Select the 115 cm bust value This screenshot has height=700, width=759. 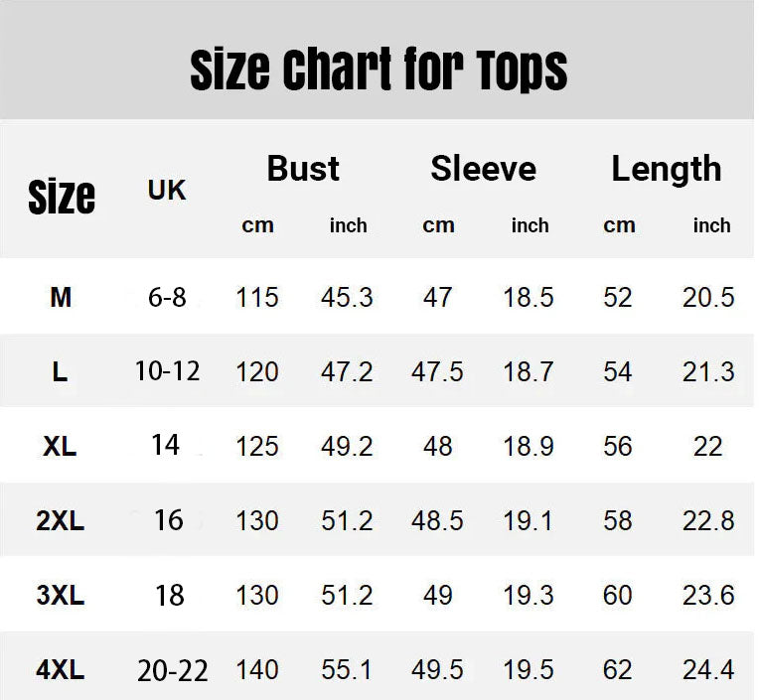(x=257, y=297)
